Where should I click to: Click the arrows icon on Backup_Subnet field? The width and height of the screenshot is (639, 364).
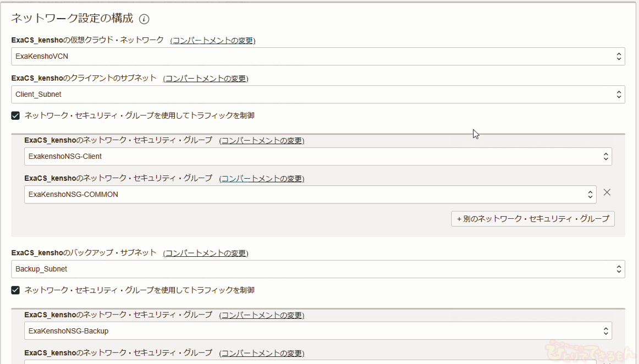pos(619,269)
